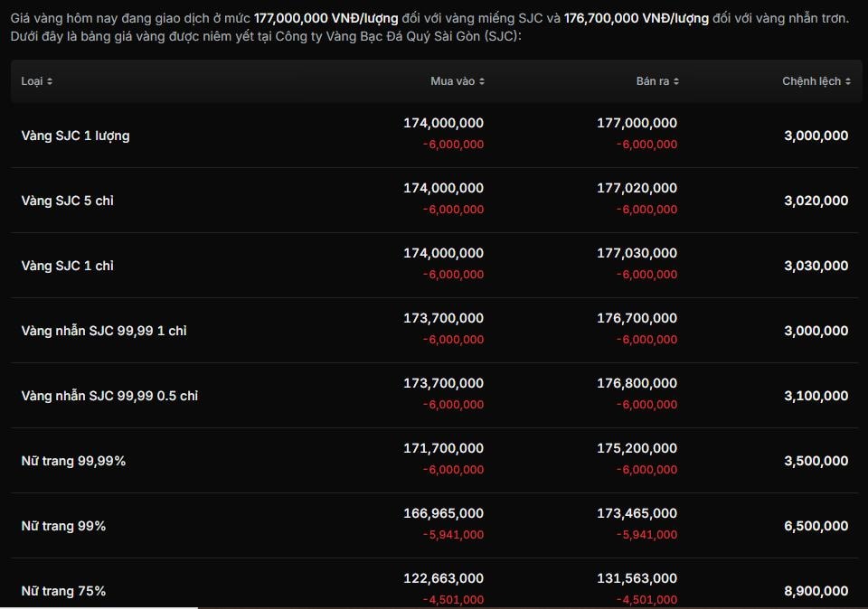868x609 pixels.
Task: Select the 8,900,000 price difference value
Action: click(816, 591)
